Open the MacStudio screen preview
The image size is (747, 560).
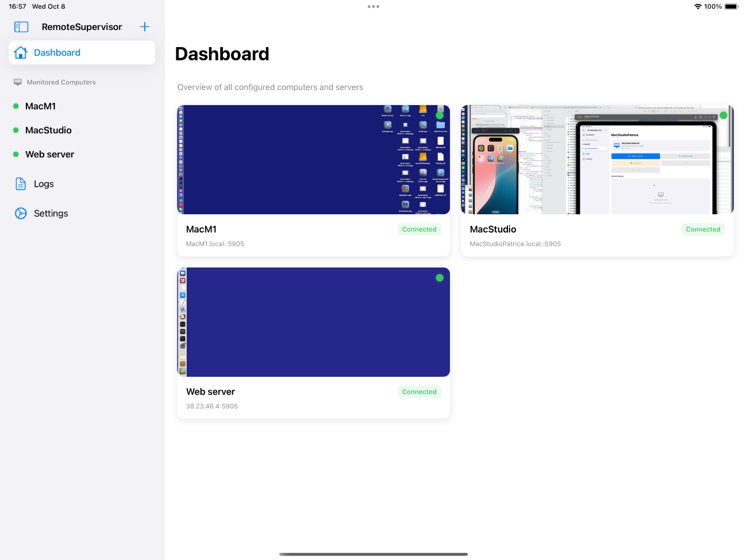597,160
